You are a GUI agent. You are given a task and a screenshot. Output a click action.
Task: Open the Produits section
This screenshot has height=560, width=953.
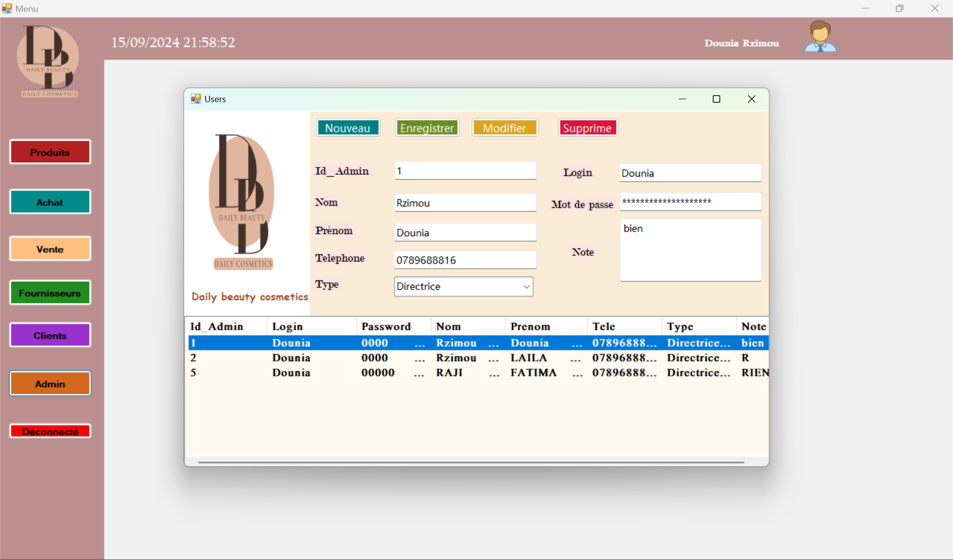(x=50, y=152)
